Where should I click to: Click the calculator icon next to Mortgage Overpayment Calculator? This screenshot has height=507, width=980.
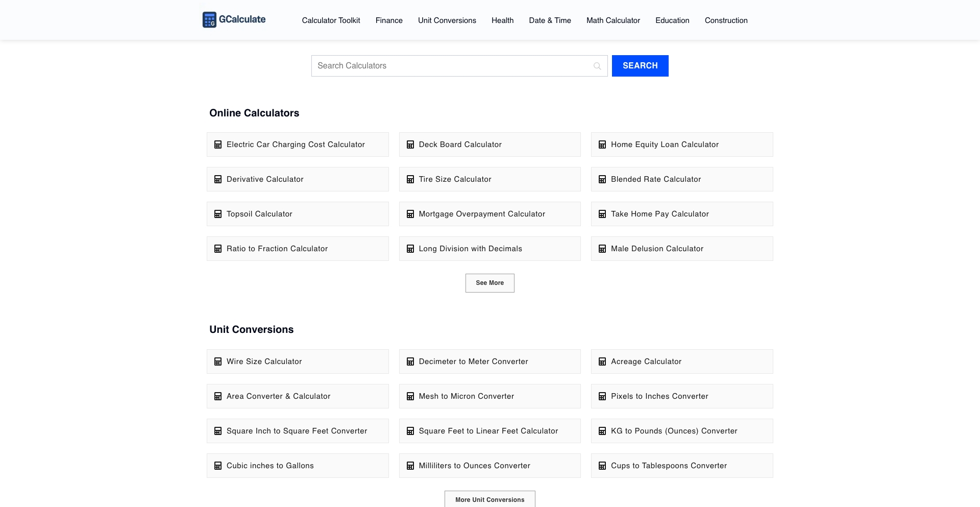point(410,214)
